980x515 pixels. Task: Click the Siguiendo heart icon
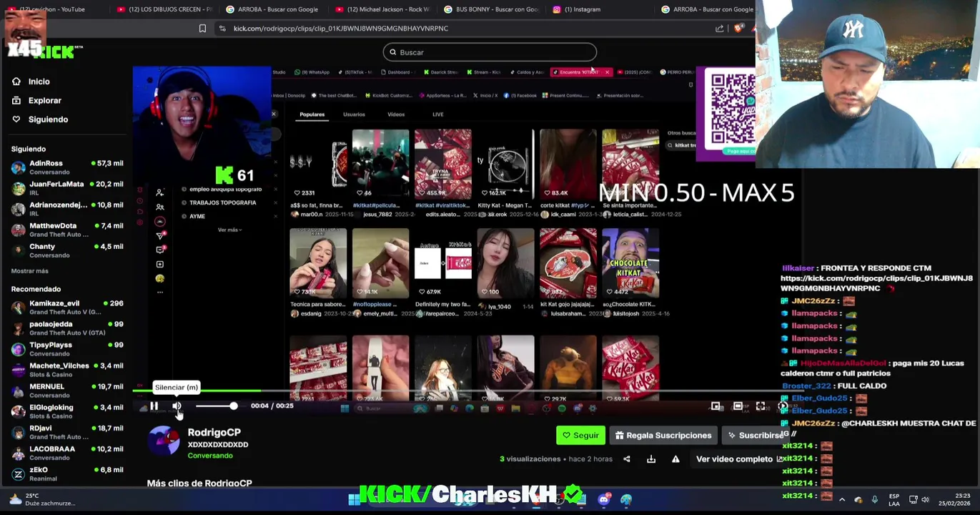[x=16, y=119]
